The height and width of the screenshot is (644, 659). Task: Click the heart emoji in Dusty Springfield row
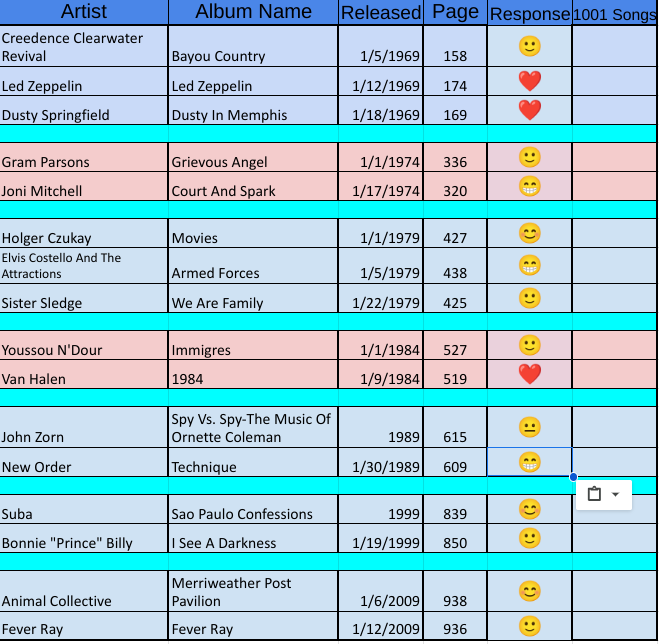[x=530, y=110]
